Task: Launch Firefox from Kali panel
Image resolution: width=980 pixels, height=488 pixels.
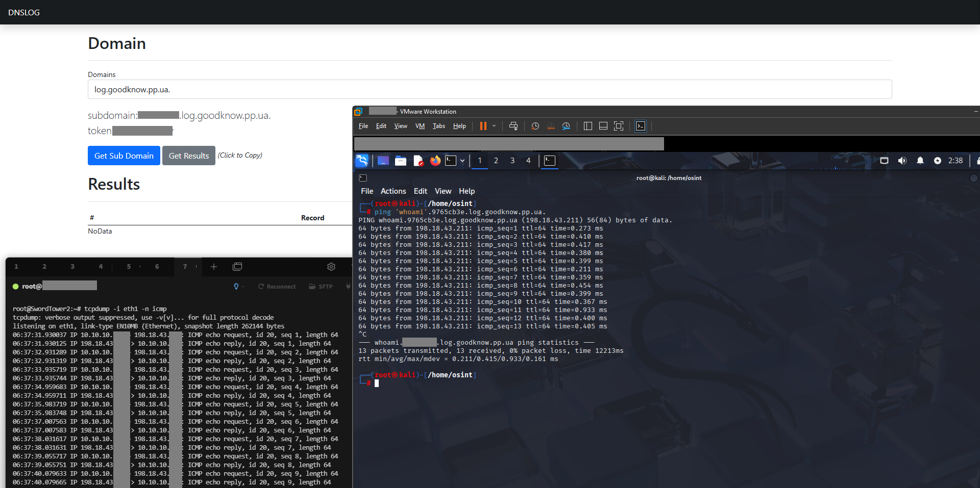Action: click(x=435, y=161)
